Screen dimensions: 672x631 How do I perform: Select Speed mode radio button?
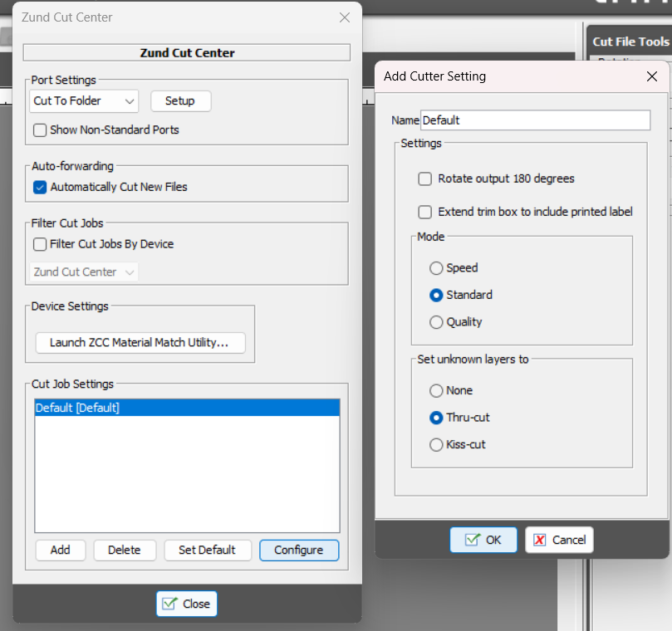[436, 268]
